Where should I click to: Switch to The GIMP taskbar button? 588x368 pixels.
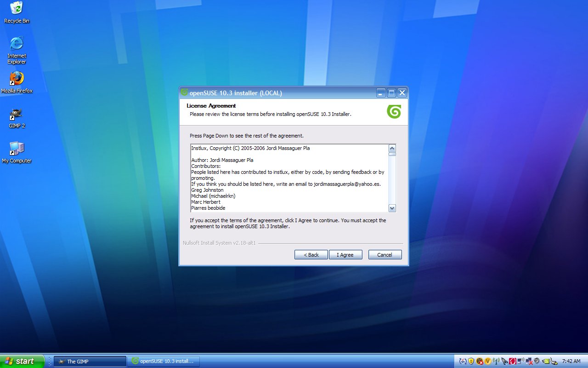pyautogui.click(x=90, y=361)
